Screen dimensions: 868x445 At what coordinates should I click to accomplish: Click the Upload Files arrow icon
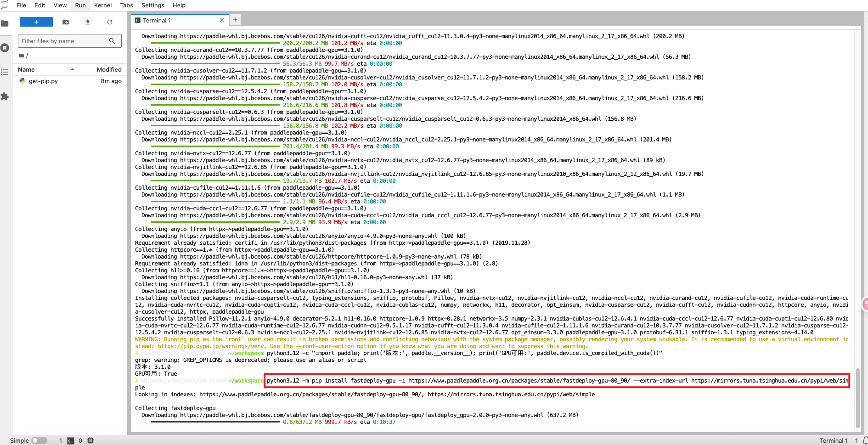(88, 22)
